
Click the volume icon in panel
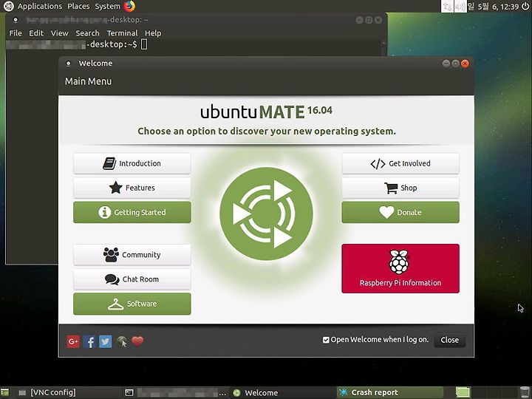pos(460,7)
